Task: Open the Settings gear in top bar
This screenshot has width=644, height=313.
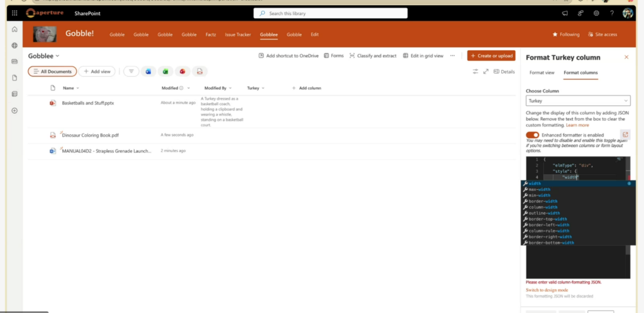Action: pos(596,13)
